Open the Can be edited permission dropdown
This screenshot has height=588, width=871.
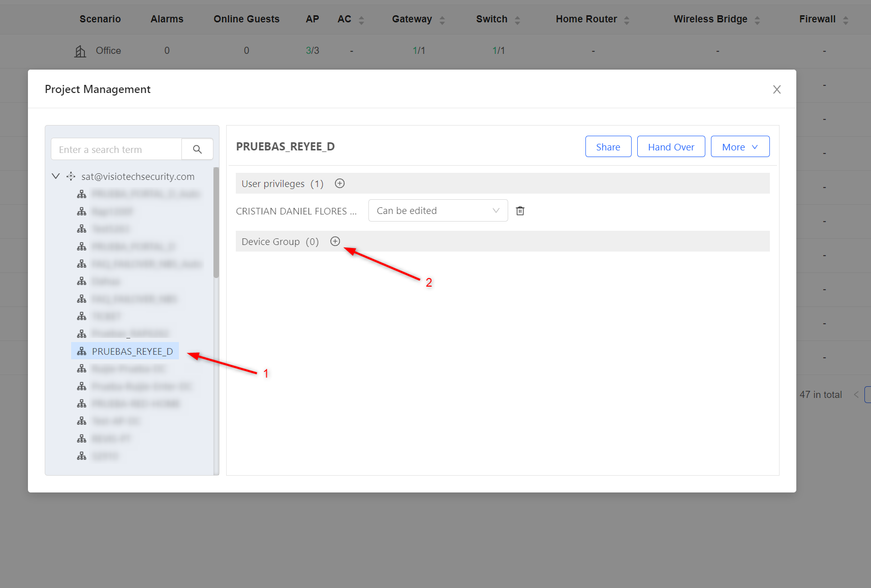(438, 210)
